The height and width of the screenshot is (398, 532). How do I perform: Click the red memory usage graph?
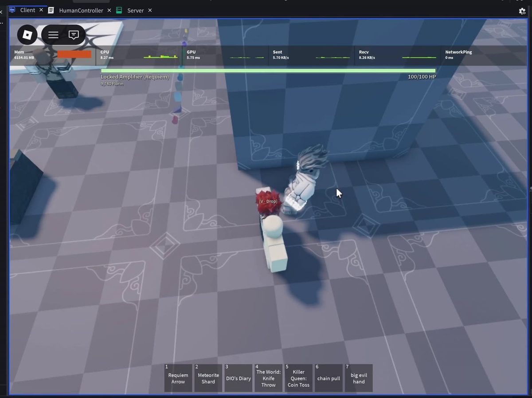74,54
